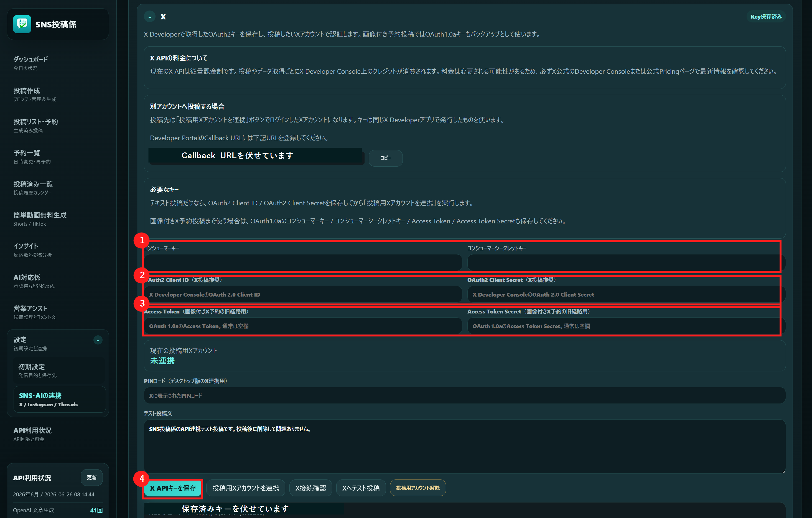Viewport: 812px width, 518px height.
Task: Open 簡単動画無料生成 page
Action: coord(58,219)
